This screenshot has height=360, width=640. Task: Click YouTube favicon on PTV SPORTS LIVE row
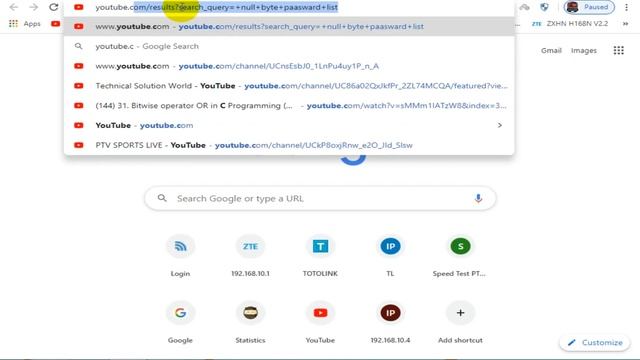[78, 145]
